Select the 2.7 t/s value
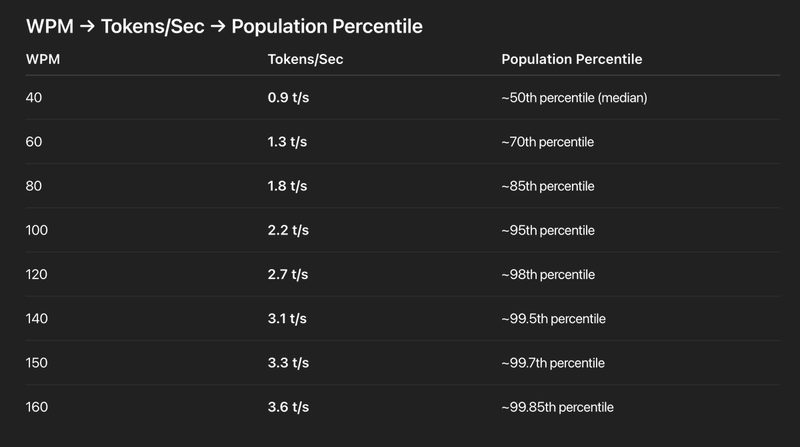The height and width of the screenshot is (447, 800). tap(288, 275)
